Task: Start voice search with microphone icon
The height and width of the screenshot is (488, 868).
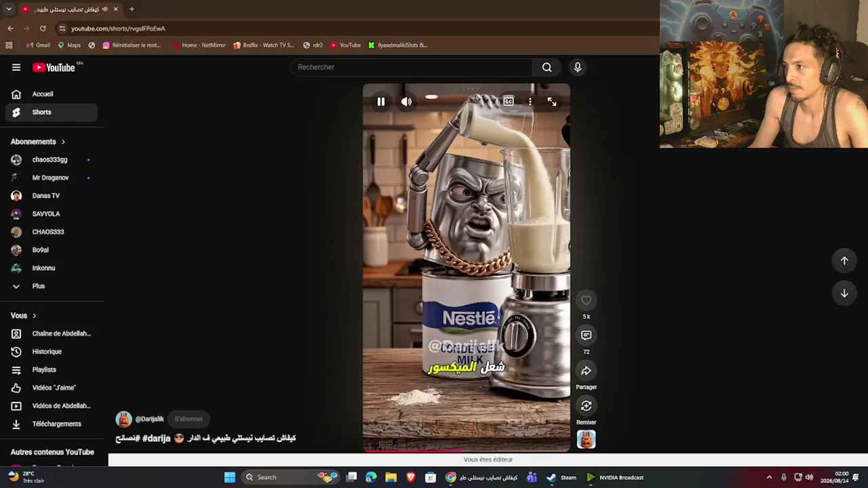Action: [578, 67]
